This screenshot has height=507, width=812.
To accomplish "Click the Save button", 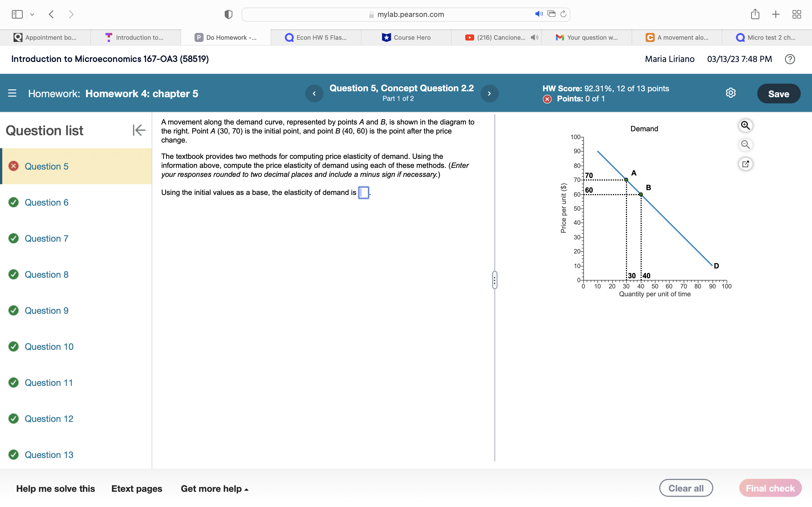I will 779,93.
